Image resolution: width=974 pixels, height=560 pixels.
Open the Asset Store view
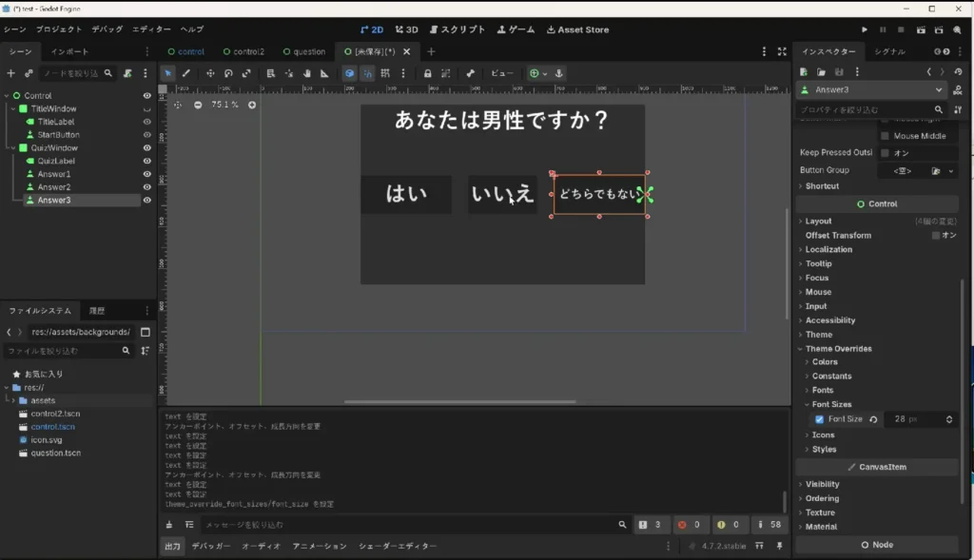577,29
